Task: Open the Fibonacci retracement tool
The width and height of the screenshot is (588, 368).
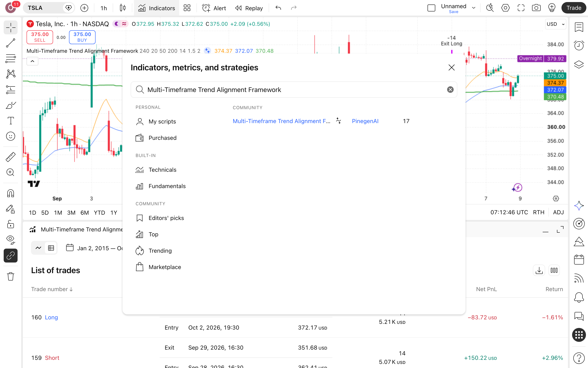Action: (x=10, y=58)
